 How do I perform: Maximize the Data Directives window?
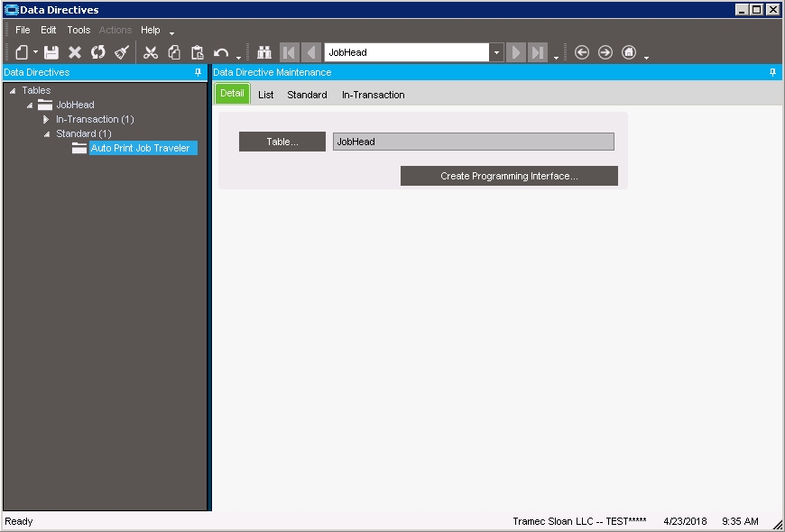[757, 10]
